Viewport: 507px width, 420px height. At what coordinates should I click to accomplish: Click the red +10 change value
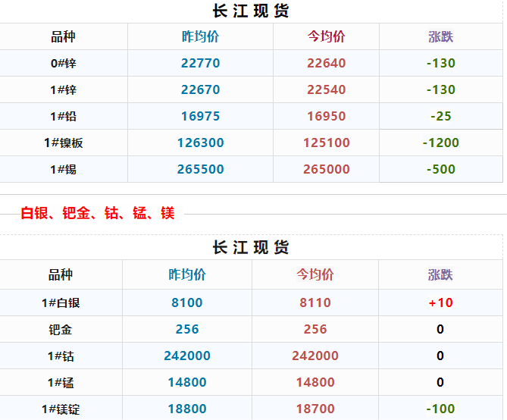coord(440,303)
